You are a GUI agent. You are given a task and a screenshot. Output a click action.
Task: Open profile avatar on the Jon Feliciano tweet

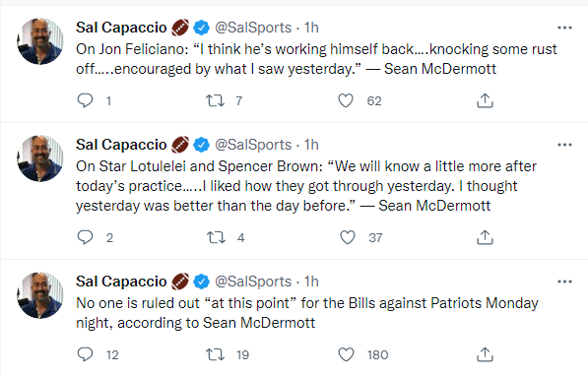coord(40,41)
